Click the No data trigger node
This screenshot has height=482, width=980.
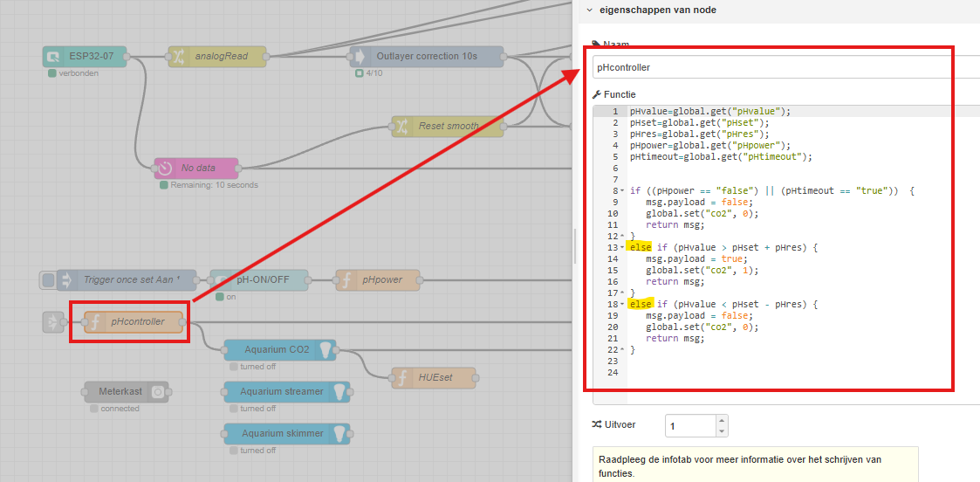tap(196, 168)
